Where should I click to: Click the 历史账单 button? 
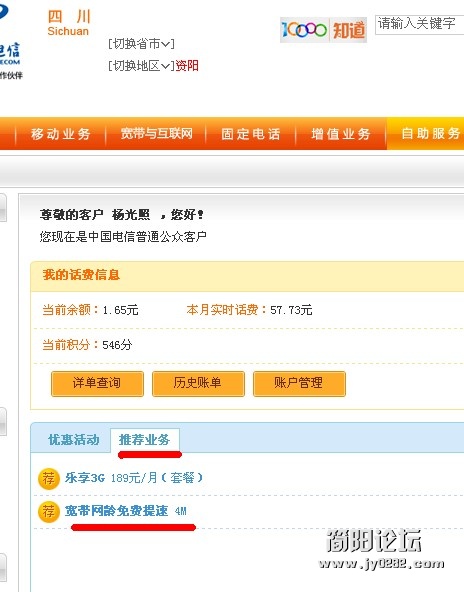click(x=198, y=383)
